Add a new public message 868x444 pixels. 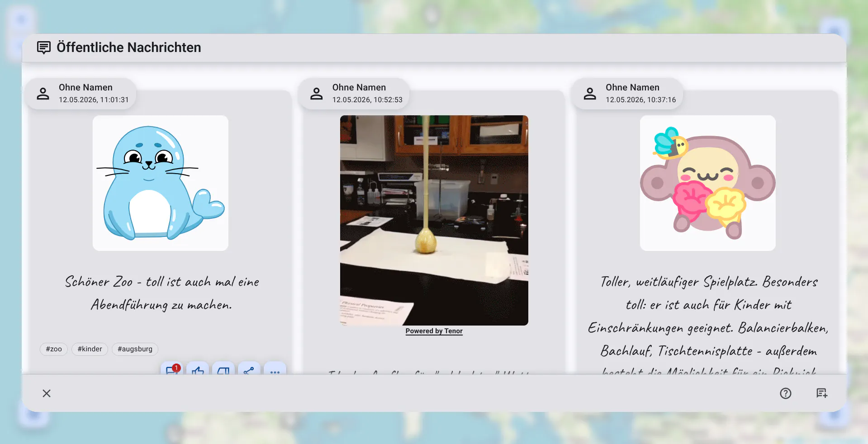point(822,393)
